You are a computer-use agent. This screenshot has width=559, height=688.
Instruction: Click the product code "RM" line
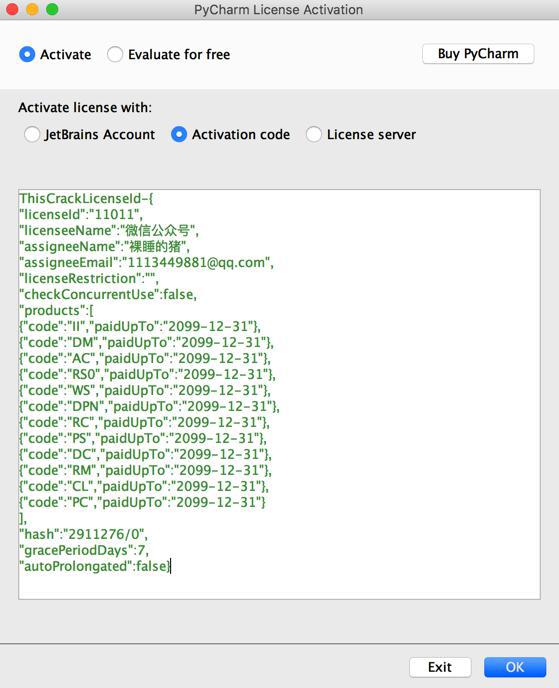pyautogui.click(x=145, y=470)
